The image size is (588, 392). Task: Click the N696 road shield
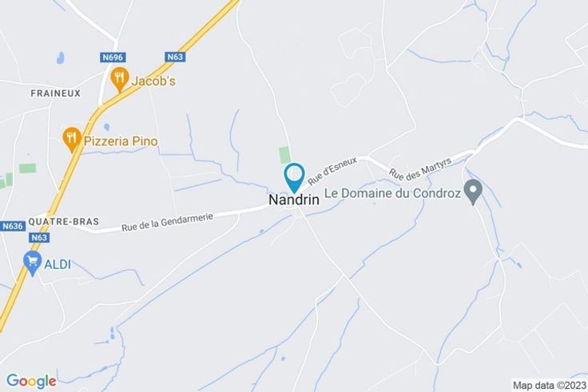click(113, 57)
